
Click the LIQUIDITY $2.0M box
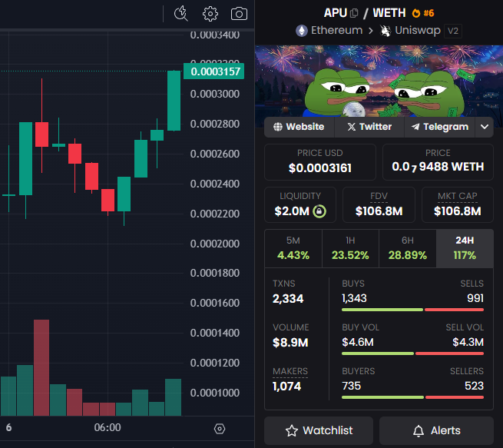(x=300, y=204)
